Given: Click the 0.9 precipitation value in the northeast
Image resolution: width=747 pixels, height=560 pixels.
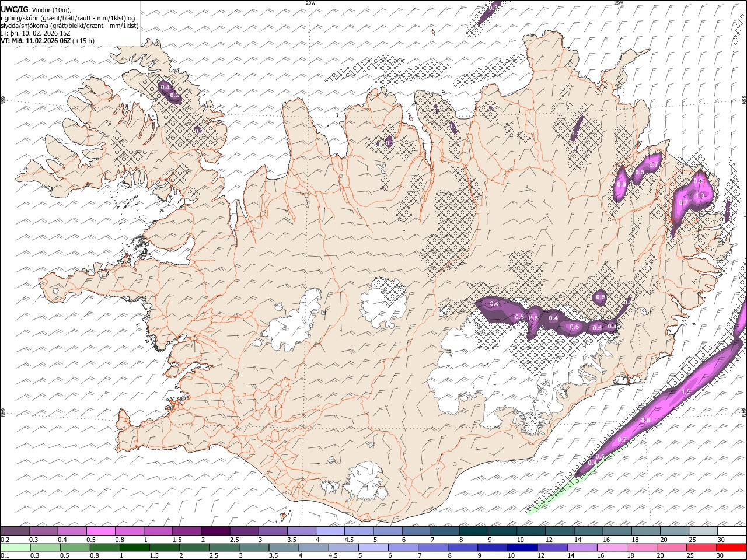Looking at the screenshot, I should tap(622, 184).
